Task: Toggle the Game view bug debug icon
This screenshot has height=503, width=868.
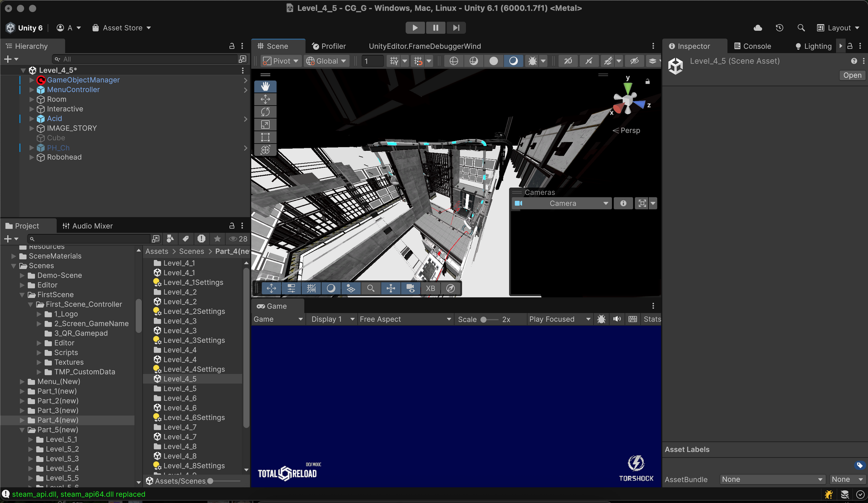Action: (x=601, y=319)
